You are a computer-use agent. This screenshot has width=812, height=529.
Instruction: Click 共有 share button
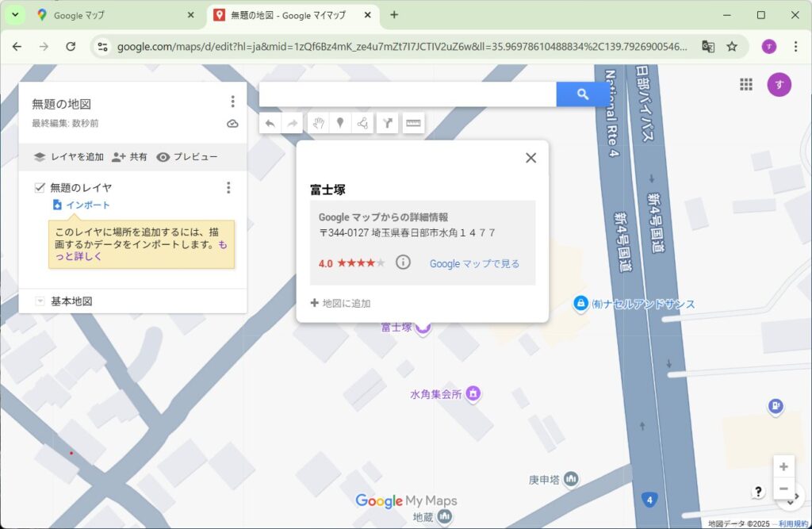[x=129, y=157]
